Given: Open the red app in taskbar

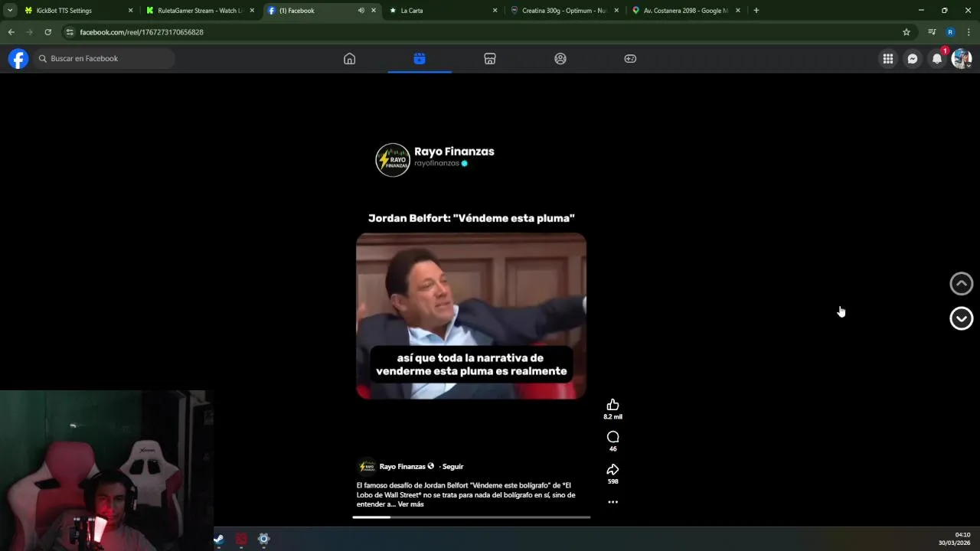Looking at the screenshot, I should point(241,539).
